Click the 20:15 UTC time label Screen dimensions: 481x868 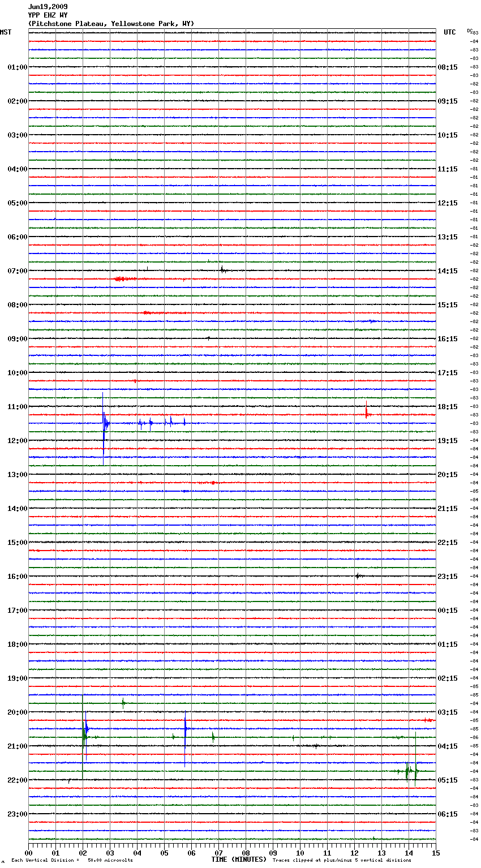[x=448, y=475]
